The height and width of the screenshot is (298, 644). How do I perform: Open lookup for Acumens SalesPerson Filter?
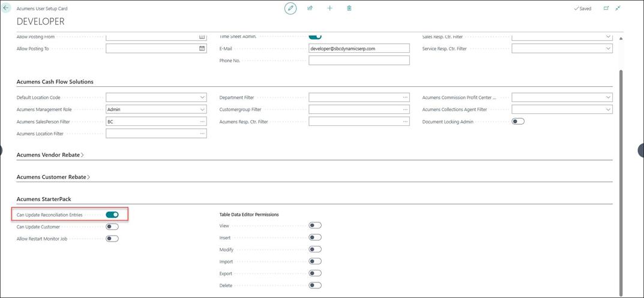pos(202,122)
